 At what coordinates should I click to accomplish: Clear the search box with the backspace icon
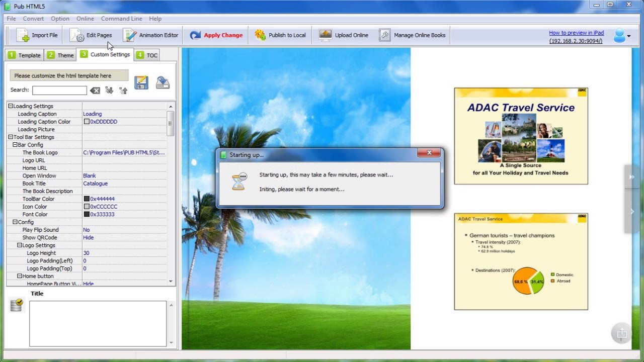[x=95, y=90]
